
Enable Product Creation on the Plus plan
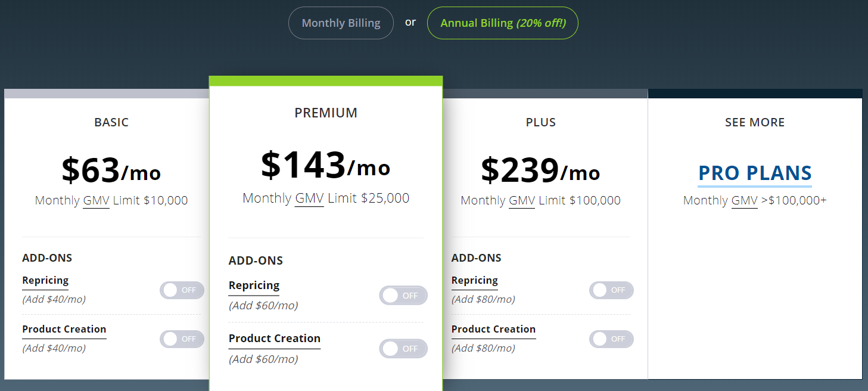click(x=611, y=339)
